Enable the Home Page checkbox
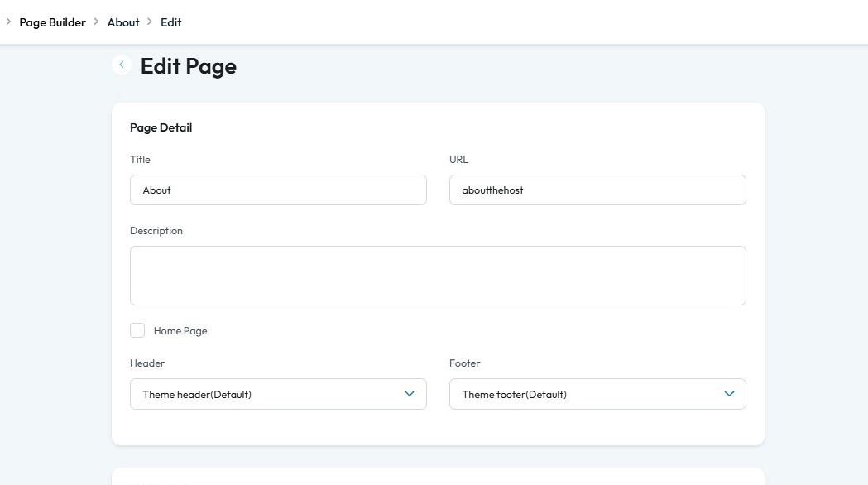868x485 pixels. pyautogui.click(x=137, y=330)
